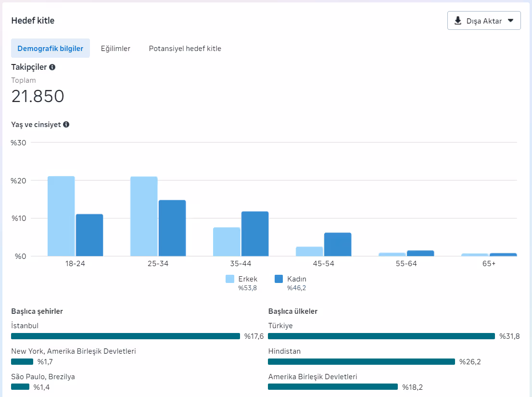This screenshot has height=397, width=532.
Task: Click the İstanbul city name
Action: (25, 325)
